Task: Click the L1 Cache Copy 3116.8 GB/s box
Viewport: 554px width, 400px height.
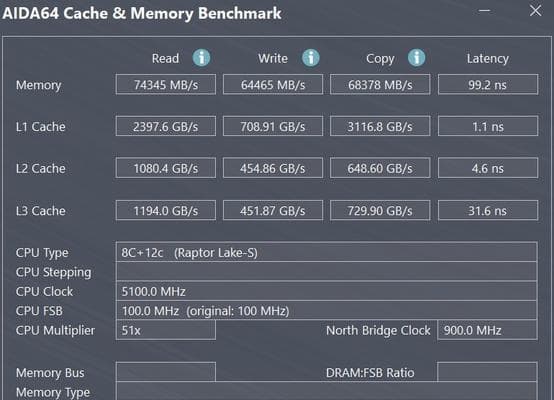Action: [380, 126]
